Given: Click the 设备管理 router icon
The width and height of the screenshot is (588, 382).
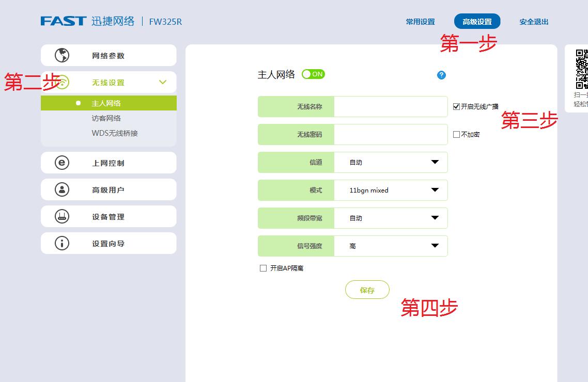Looking at the screenshot, I should 62,216.
